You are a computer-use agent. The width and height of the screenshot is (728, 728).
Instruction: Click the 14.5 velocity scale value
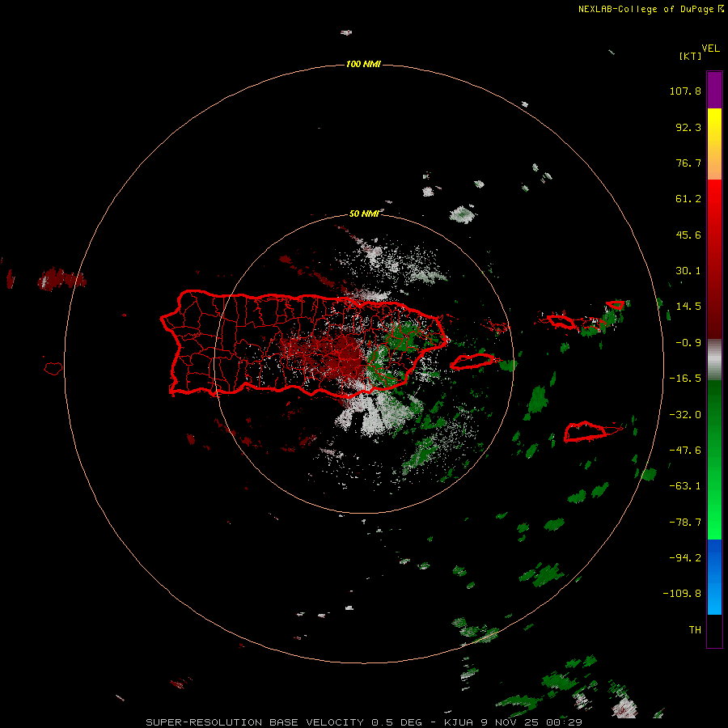(688, 307)
